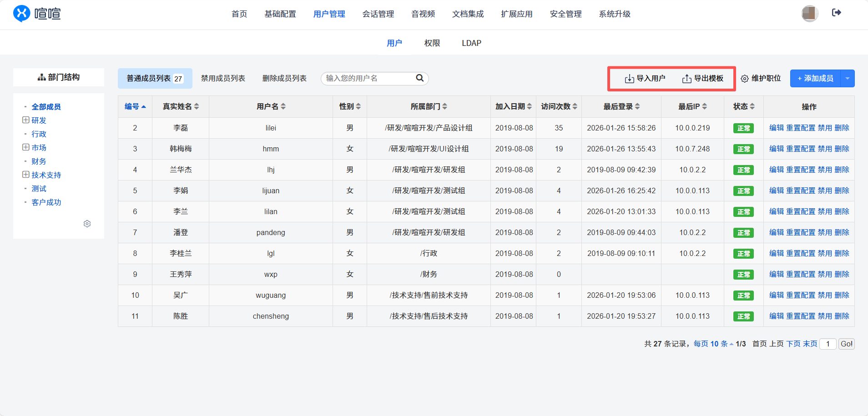Click 编辑 link for user lilei
The width and height of the screenshot is (868, 416).
pos(776,128)
